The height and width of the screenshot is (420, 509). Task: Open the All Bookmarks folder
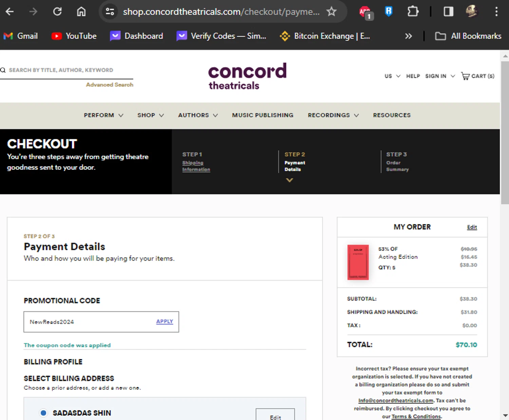click(468, 36)
